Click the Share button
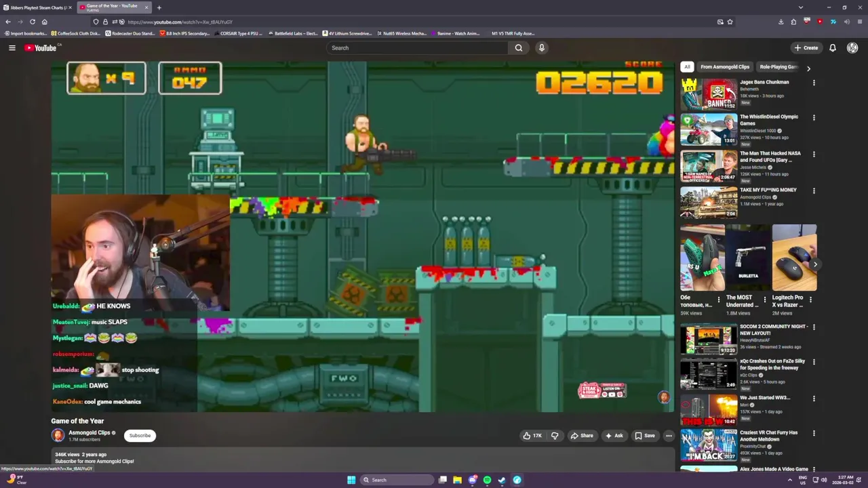The height and width of the screenshot is (488, 868). pos(582,436)
